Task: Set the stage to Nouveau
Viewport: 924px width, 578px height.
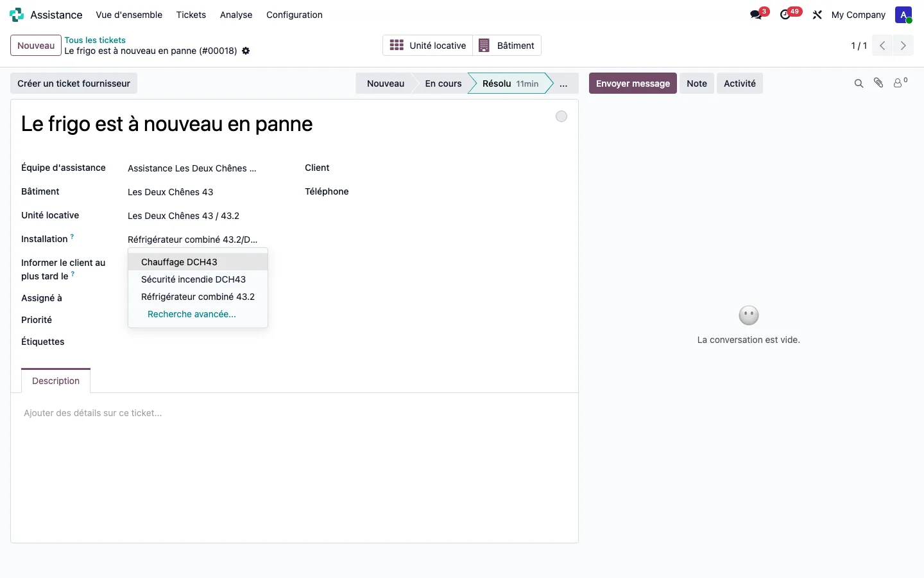Action: [x=384, y=83]
